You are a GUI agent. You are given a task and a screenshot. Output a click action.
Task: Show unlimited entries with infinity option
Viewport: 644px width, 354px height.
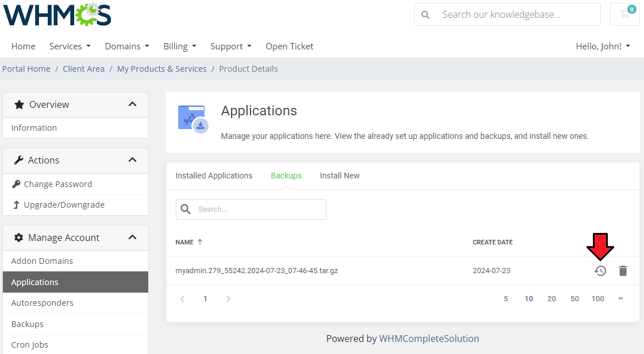[x=620, y=298]
